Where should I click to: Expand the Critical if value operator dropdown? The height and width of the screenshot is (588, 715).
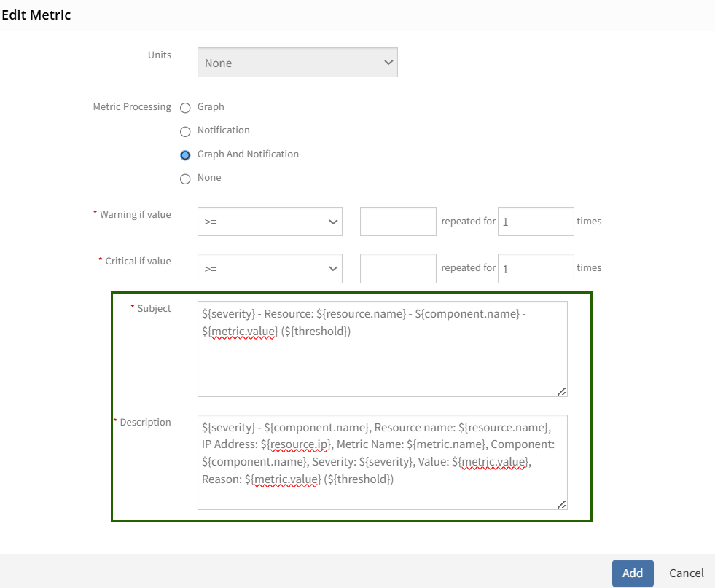tap(270, 268)
